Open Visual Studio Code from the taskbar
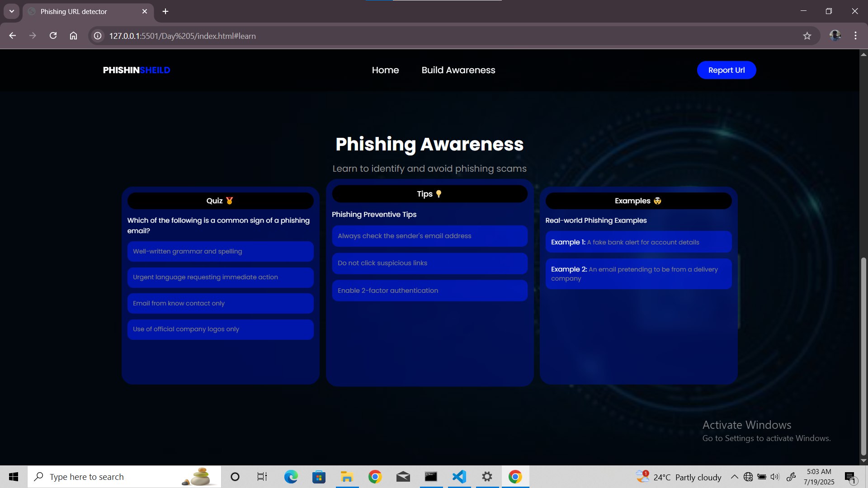868x488 pixels. (459, 477)
